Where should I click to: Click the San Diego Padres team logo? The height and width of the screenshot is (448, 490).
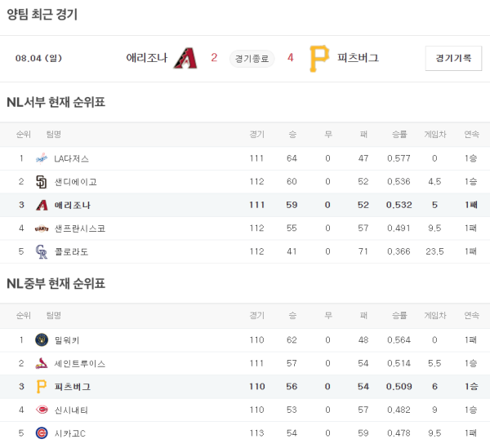click(x=42, y=182)
